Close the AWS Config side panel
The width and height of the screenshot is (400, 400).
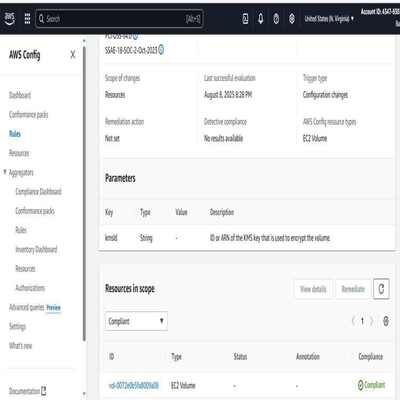(x=73, y=55)
